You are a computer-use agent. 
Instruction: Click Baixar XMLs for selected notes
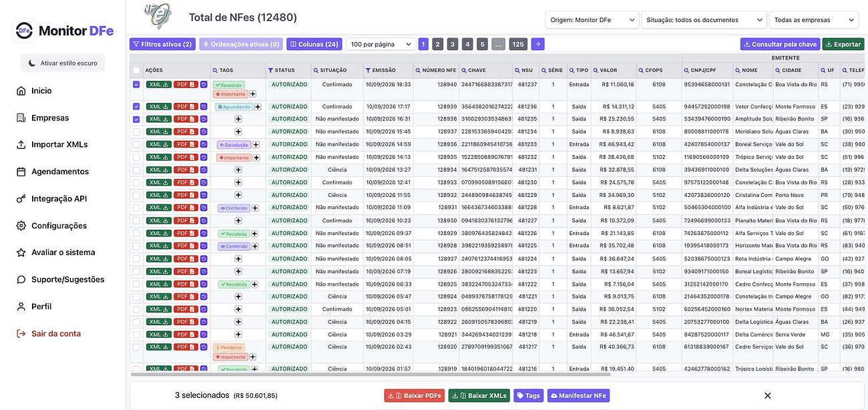(479, 395)
